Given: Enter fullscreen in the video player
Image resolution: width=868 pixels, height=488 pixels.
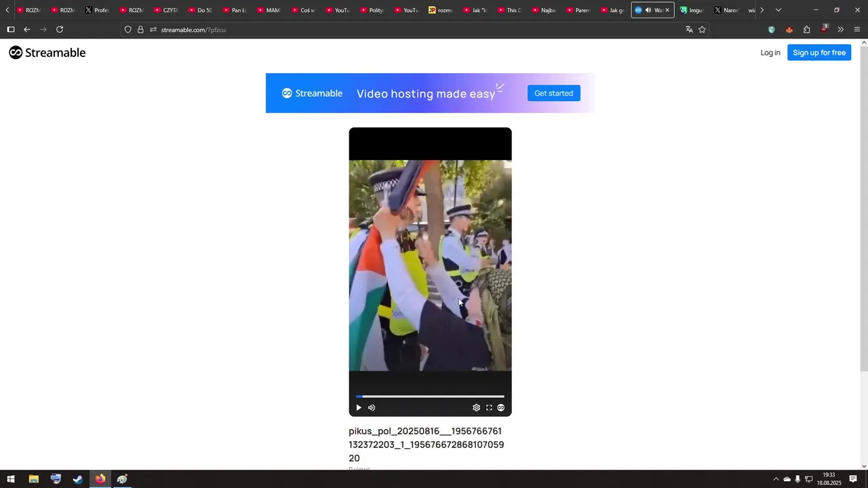Looking at the screenshot, I should click(x=489, y=407).
